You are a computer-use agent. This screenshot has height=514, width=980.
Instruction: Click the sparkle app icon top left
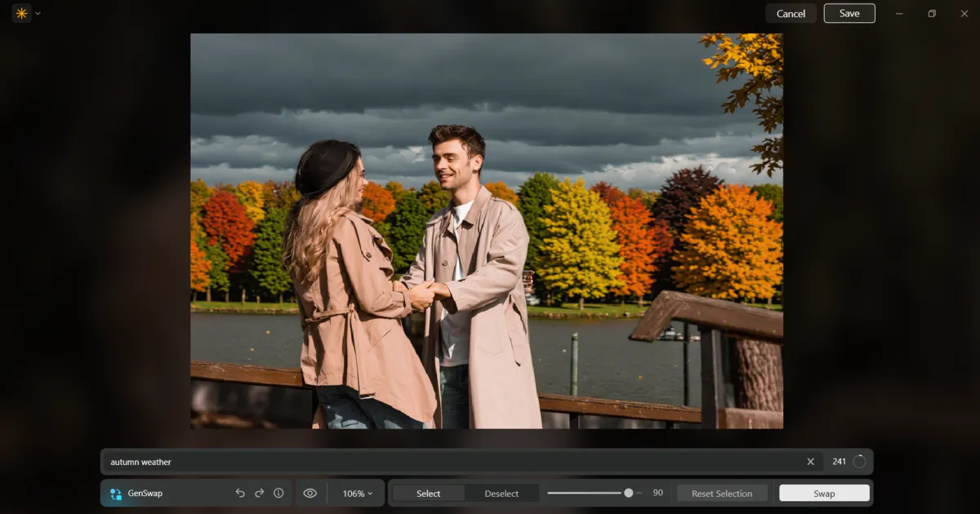pyautogui.click(x=21, y=12)
